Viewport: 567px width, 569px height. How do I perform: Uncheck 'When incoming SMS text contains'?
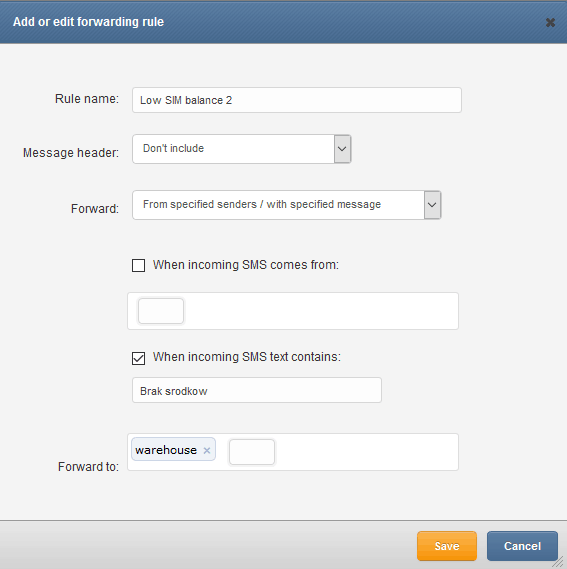[x=138, y=358]
